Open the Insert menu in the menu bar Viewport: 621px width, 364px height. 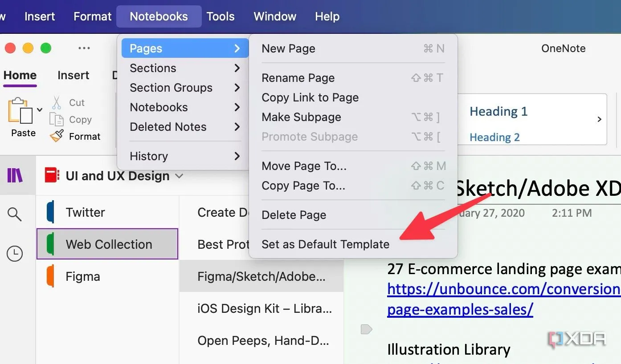pyautogui.click(x=40, y=16)
